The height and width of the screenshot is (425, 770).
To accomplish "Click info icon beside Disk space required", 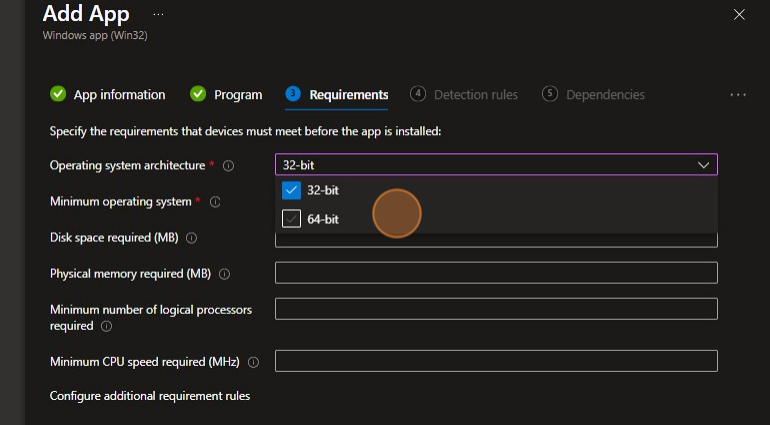I will click(191, 238).
